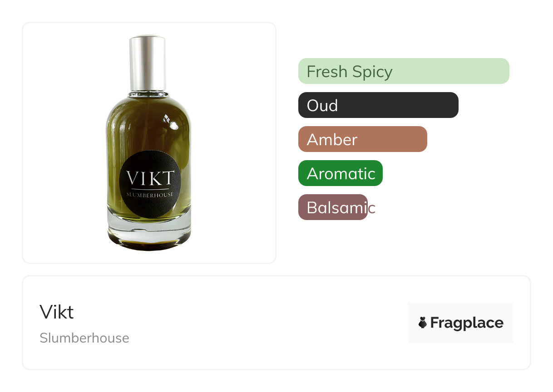Click the Fragplace wordmark text

click(467, 323)
